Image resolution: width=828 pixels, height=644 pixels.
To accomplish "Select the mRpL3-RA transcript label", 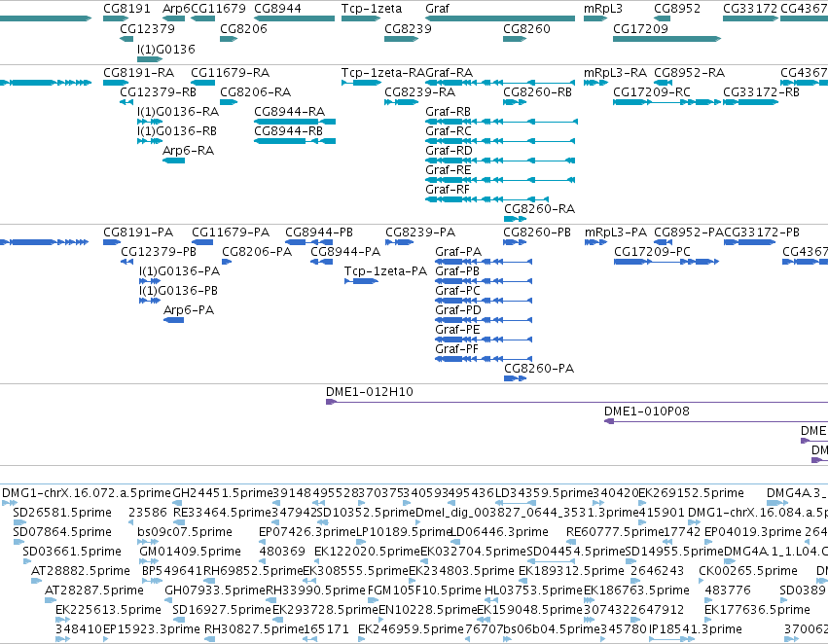I will click(615, 72).
